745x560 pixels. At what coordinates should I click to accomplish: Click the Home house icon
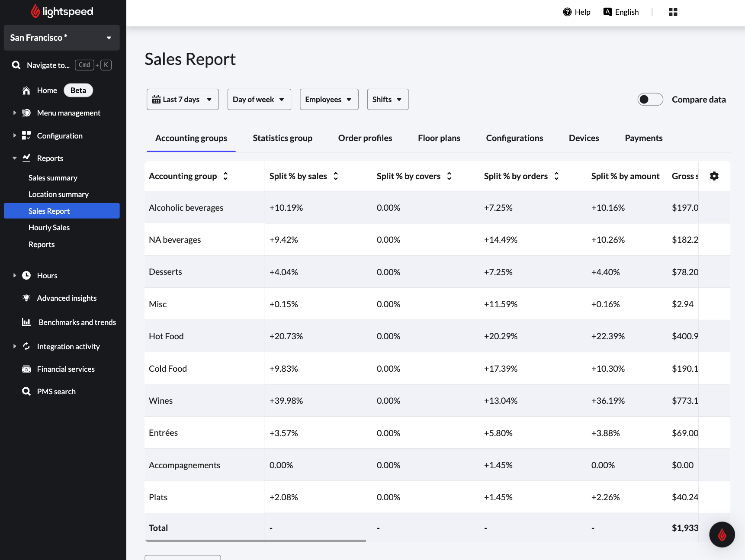pyautogui.click(x=26, y=90)
